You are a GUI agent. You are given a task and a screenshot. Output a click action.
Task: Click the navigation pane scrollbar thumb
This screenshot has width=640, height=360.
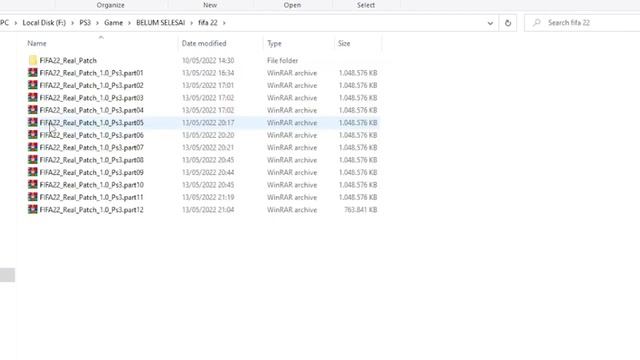click(x=7, y=275)
